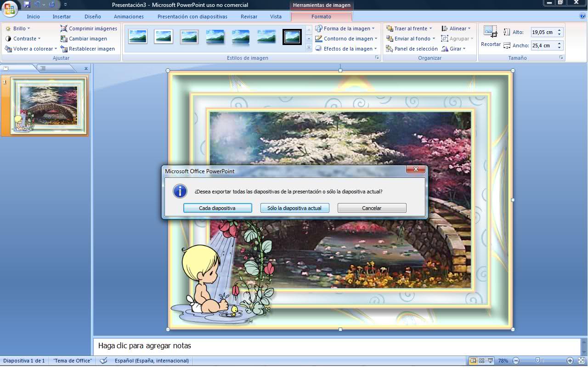Apply the first picture style thumbnail
This screenshot has width=588, height=368.
point(138,36)
